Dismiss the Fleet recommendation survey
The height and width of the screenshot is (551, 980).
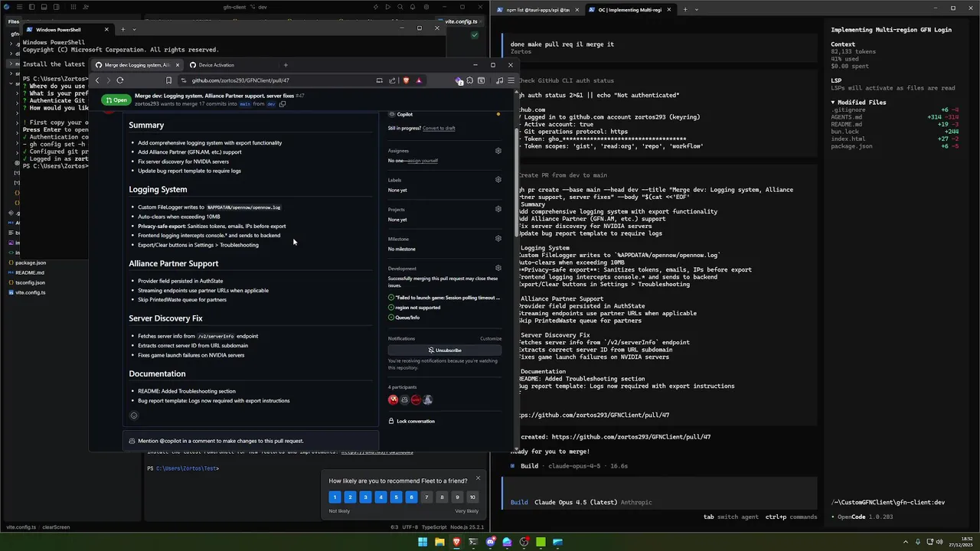(x=478, y=479)
